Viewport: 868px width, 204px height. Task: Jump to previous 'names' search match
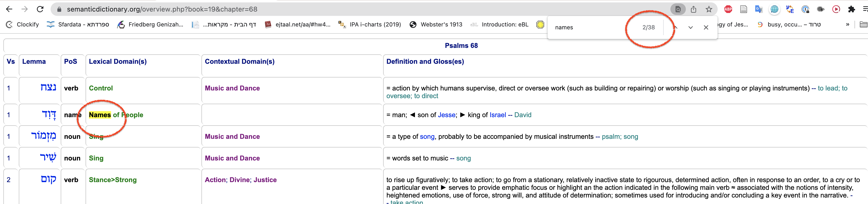point(676,28)
